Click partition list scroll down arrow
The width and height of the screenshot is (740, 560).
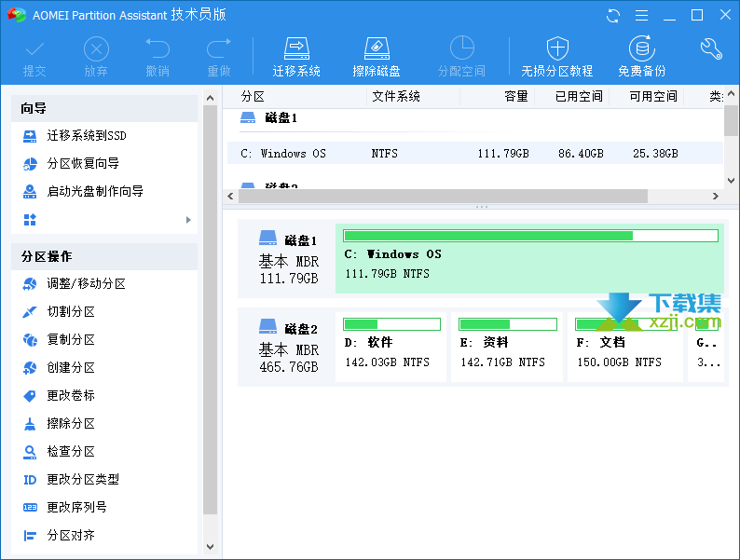(731, 181)
